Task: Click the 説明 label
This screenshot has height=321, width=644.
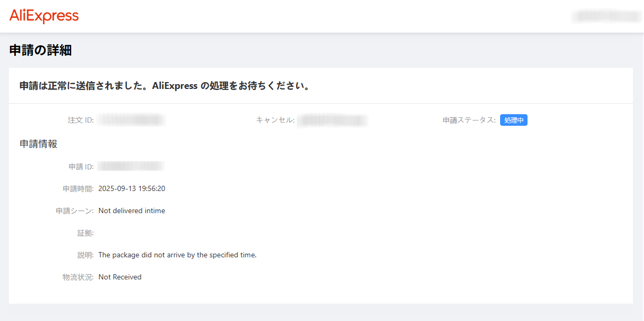Action: pos(85,255)
